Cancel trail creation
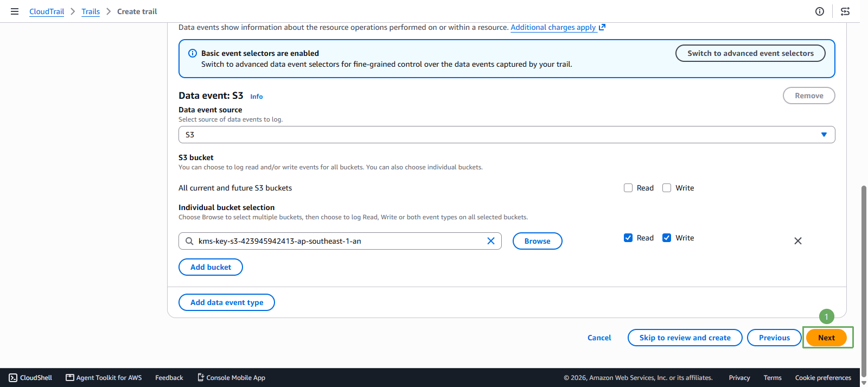 coord(599,338)
